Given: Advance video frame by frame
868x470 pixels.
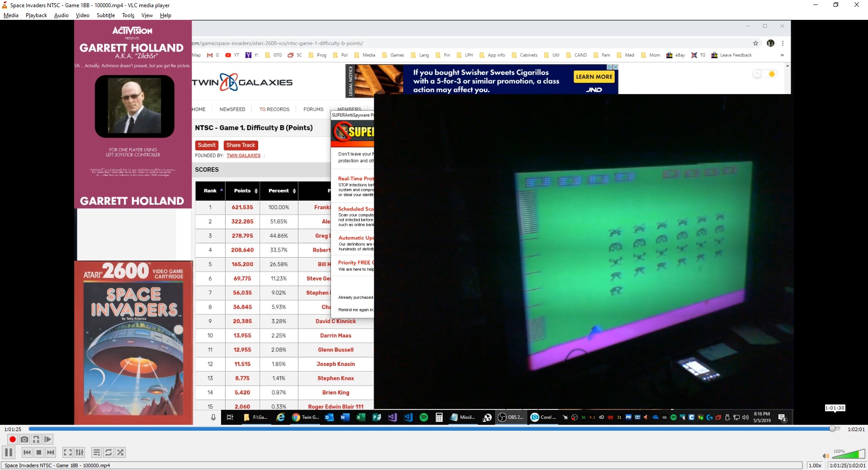Looking at the screenshot, I should [x=48, y=439].
